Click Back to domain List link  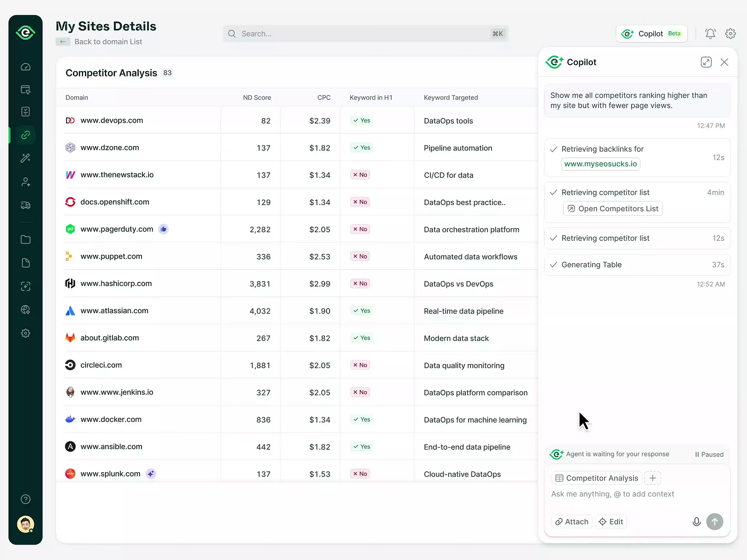click(108, 42)
